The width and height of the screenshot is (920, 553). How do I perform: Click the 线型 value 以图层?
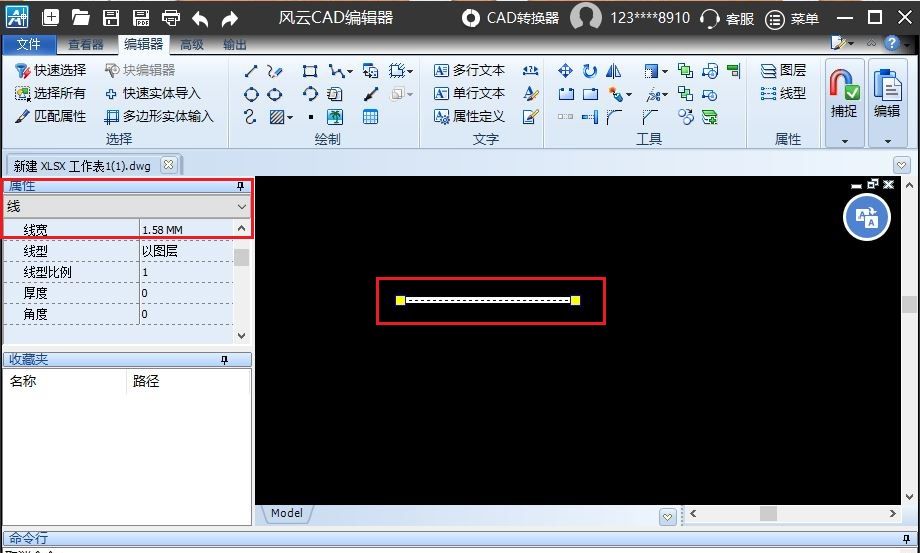click(187, 251)
